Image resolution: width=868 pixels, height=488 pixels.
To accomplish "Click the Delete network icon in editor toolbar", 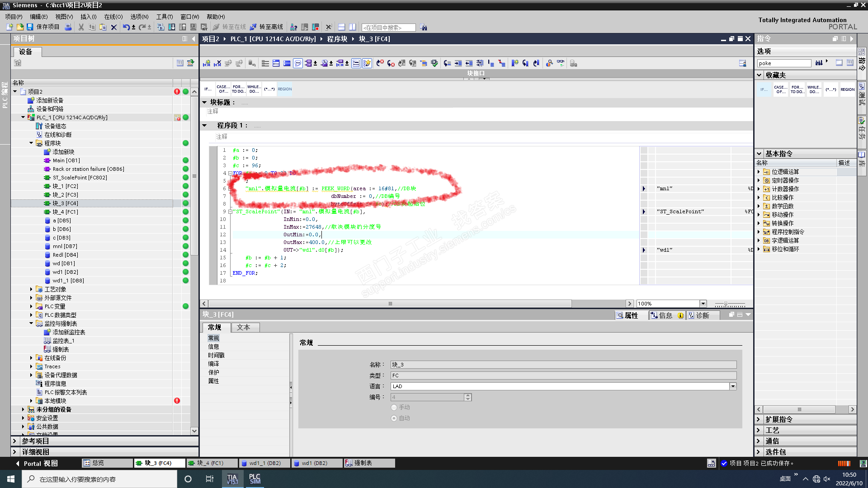I will 217,63.
